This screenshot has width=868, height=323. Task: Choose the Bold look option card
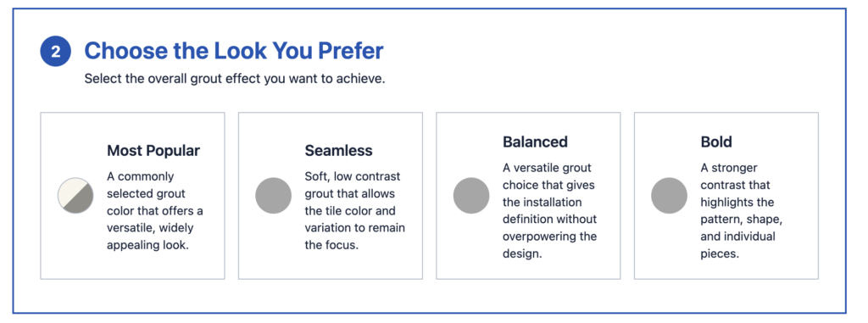coord(726,196)
